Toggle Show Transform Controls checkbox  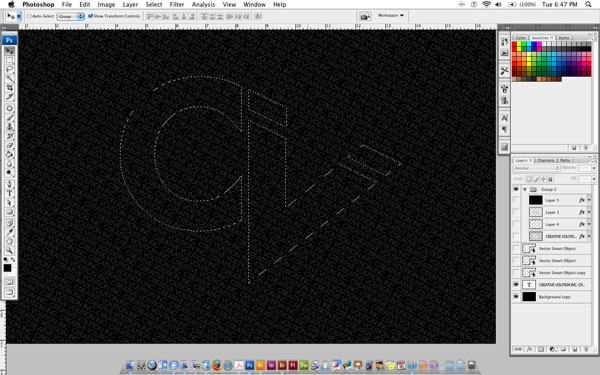coord(91,16)
